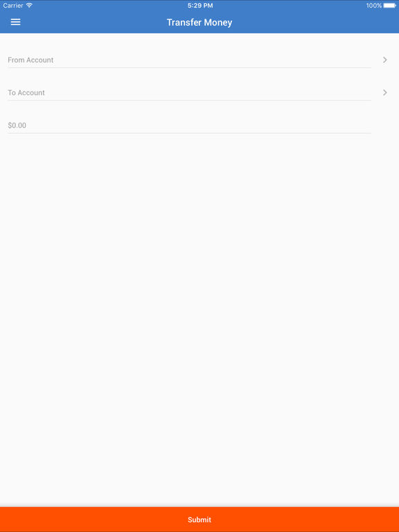The height and width of the screenshot is (532, 399).
Task: Tap the orange Submit button
Action: tap(199, 520)
